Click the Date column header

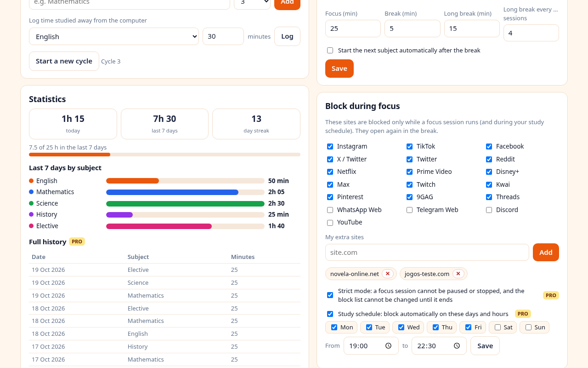coord(39,257)
